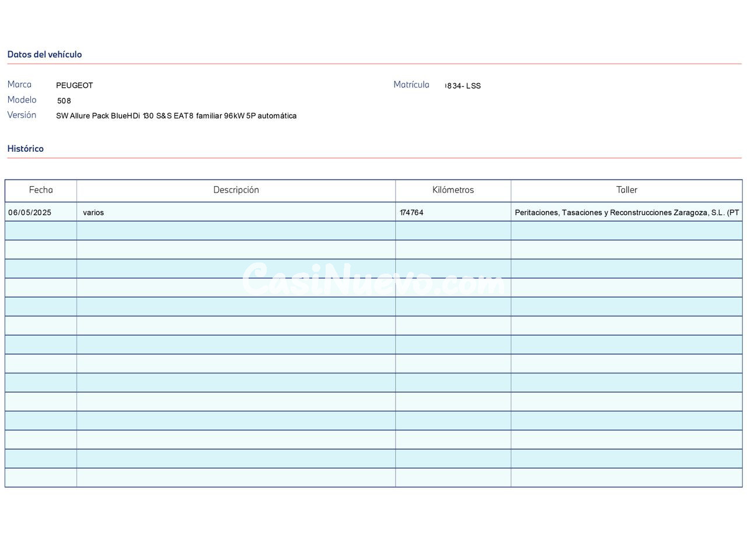The height and width of the screenshot is (560, 747).
Task: Click the Taller column header
Action: tap(626, 190)
